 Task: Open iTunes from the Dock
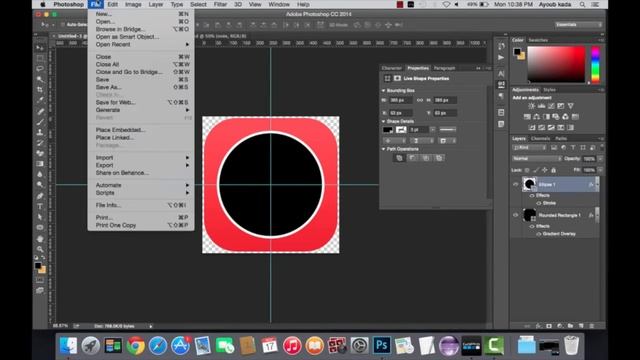[x=292, y=346]
